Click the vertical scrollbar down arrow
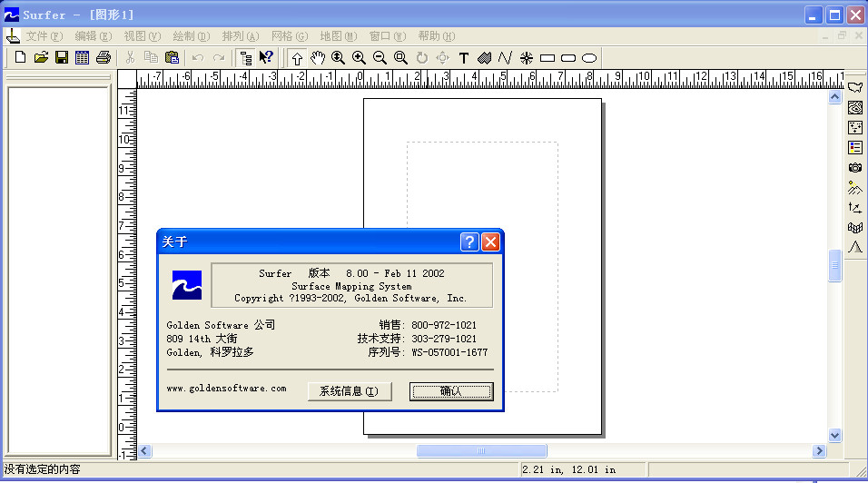Screen dimensions: 868x483 pos(834,436)
